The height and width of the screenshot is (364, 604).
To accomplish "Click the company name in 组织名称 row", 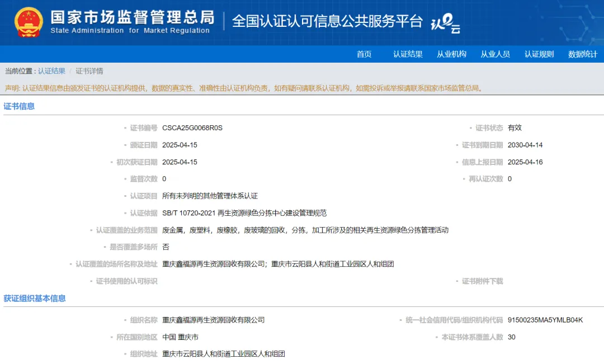I will click(213, 320).
